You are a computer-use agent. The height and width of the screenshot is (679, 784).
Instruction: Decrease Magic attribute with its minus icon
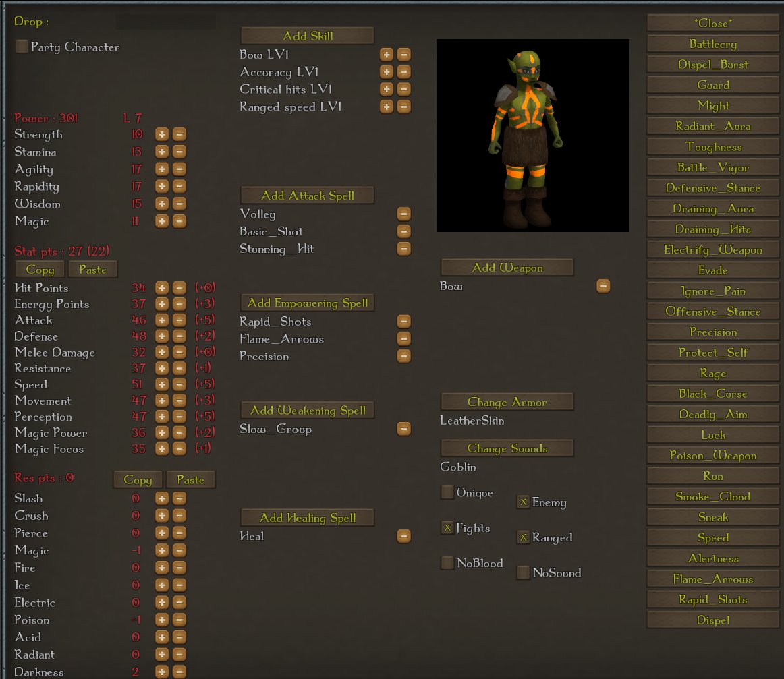coord(179,221)
